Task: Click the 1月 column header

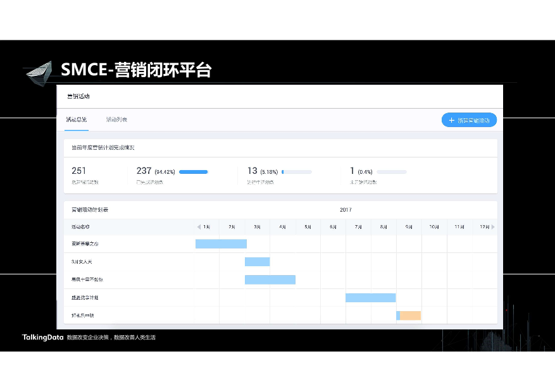Action: coord(207,227)
